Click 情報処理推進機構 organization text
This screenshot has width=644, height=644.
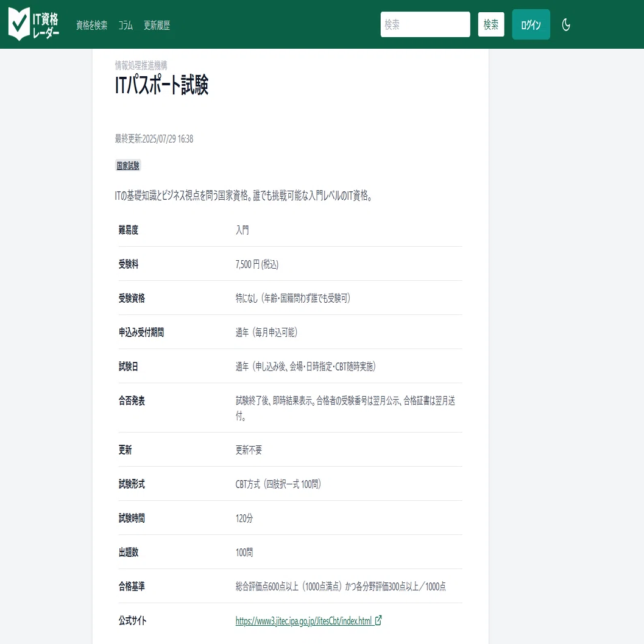tap(141, 65)
